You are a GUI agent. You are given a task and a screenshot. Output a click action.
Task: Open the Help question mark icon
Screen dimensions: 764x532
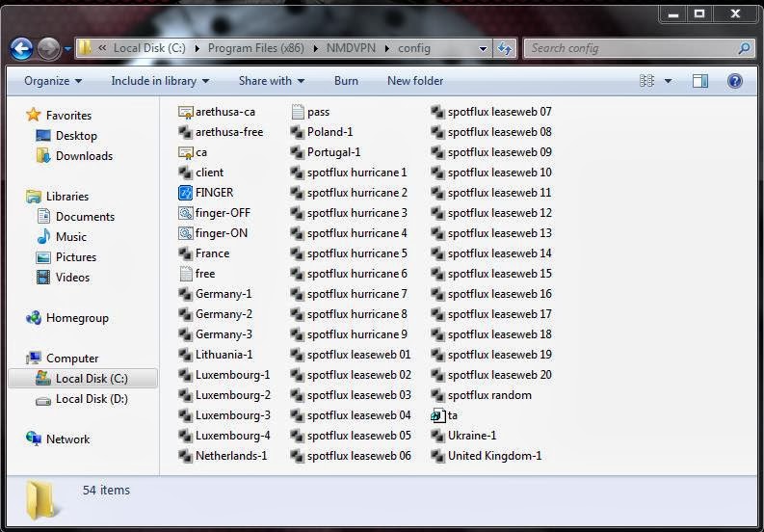pyautogui.click(x=735, y=80)
